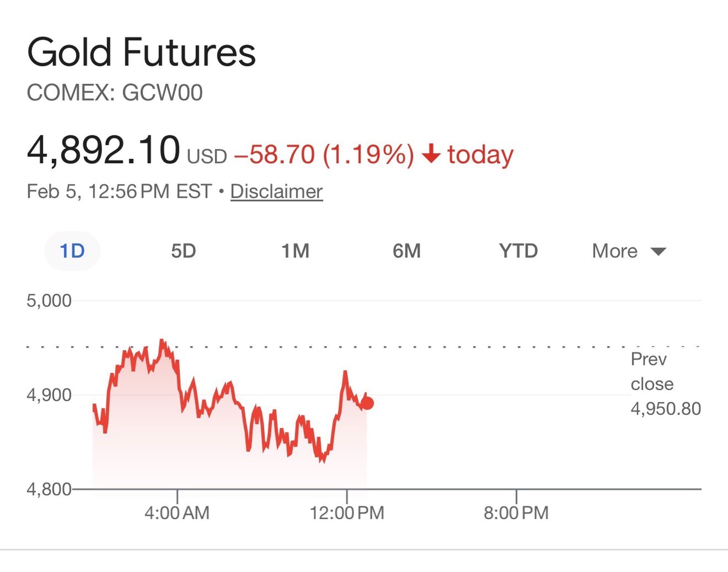The image size is (728, 572).
Task: Click the 5,000 y-axis label
Action: [x=49, y=301]
